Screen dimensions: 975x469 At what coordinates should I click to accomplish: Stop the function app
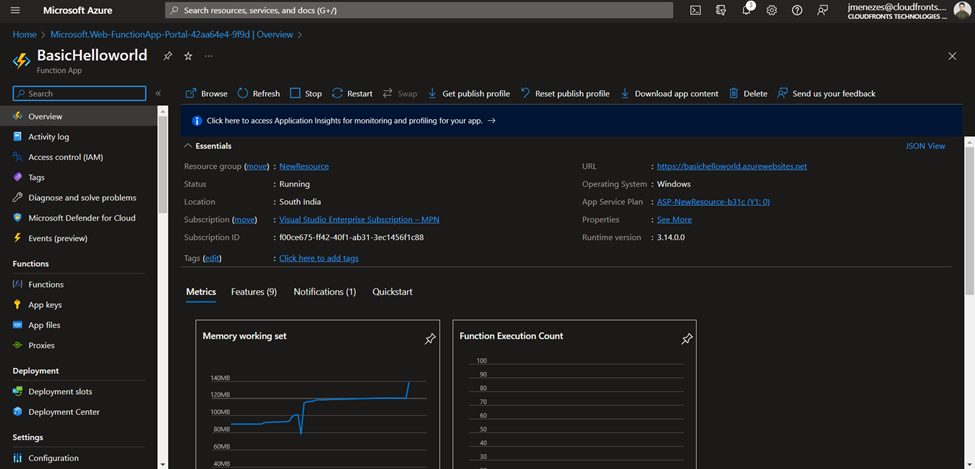(x=306, y=93)
